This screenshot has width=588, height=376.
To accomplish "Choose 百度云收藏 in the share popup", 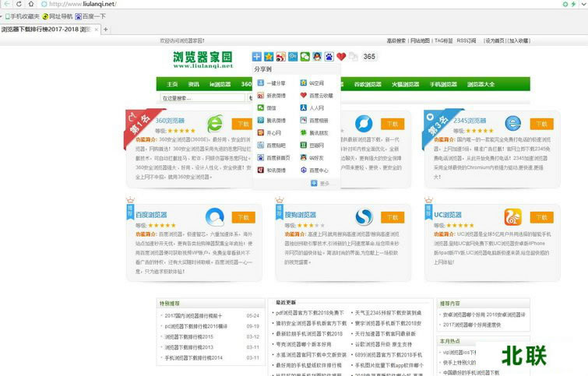I will 316,96.
